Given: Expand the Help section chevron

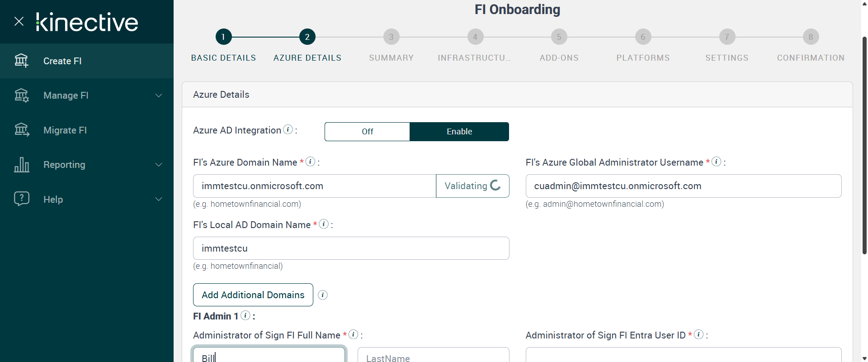Looking at the screenshot, I should pyautogui.click(x=159, y=199).
